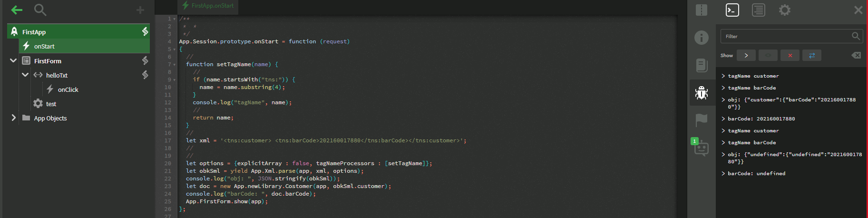This screenshot has height=218, width=868.
Task: Close the right-side panel with the X
Action: pyautogui.click(x=858, y=10)
